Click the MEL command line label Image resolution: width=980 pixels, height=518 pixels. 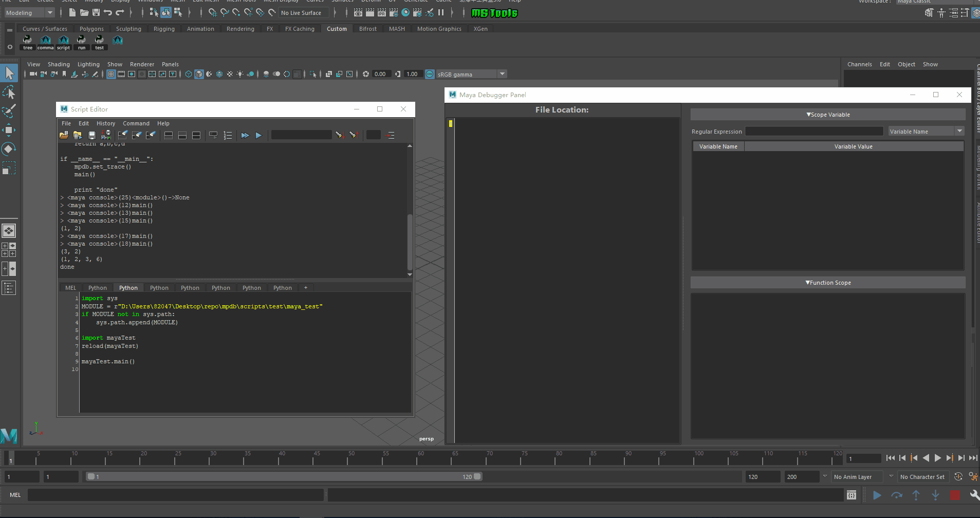(x=15, y=495)
